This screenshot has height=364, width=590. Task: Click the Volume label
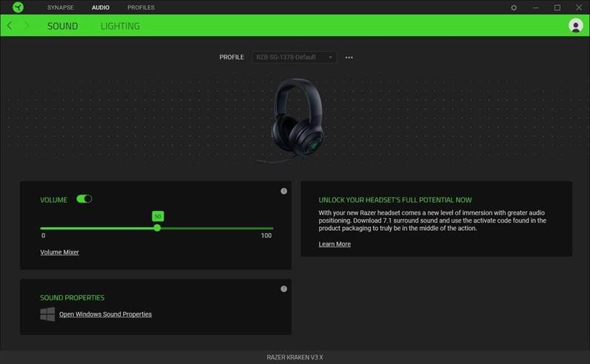click(x=54, y=200)
